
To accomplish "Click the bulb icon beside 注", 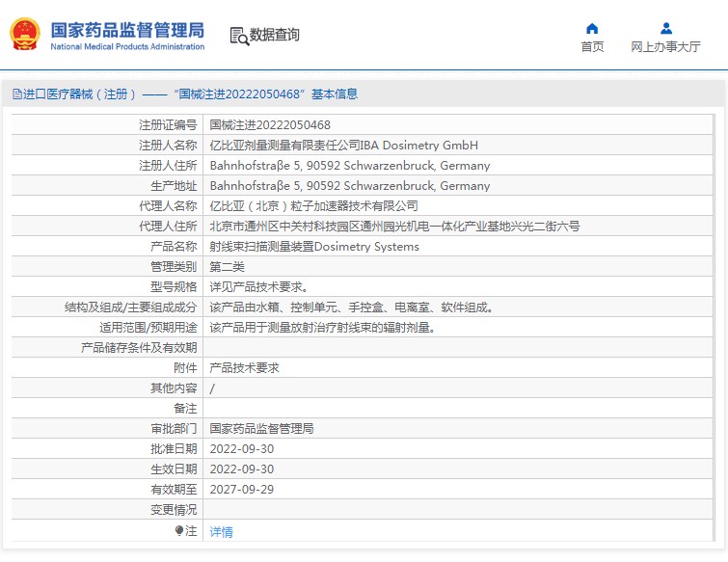I will [179, 530].
